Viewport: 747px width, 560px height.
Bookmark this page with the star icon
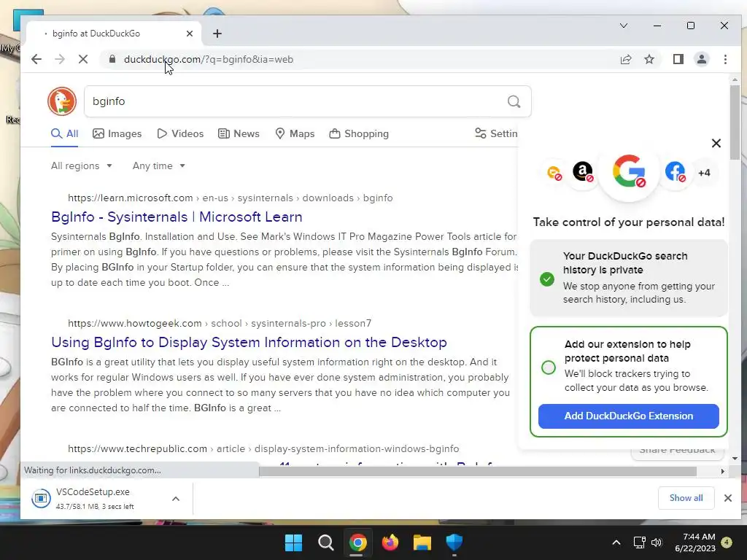click(x=649, y=59)
